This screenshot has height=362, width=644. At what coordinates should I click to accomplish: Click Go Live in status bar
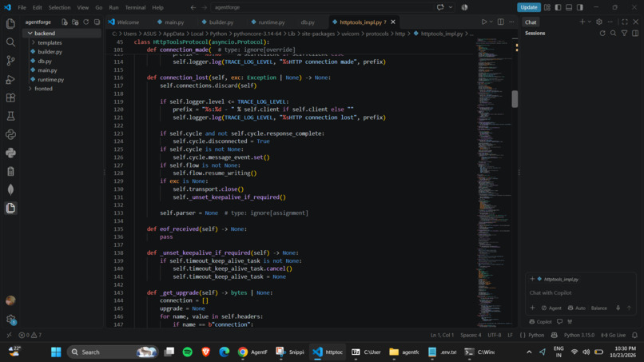click(614, 335)
